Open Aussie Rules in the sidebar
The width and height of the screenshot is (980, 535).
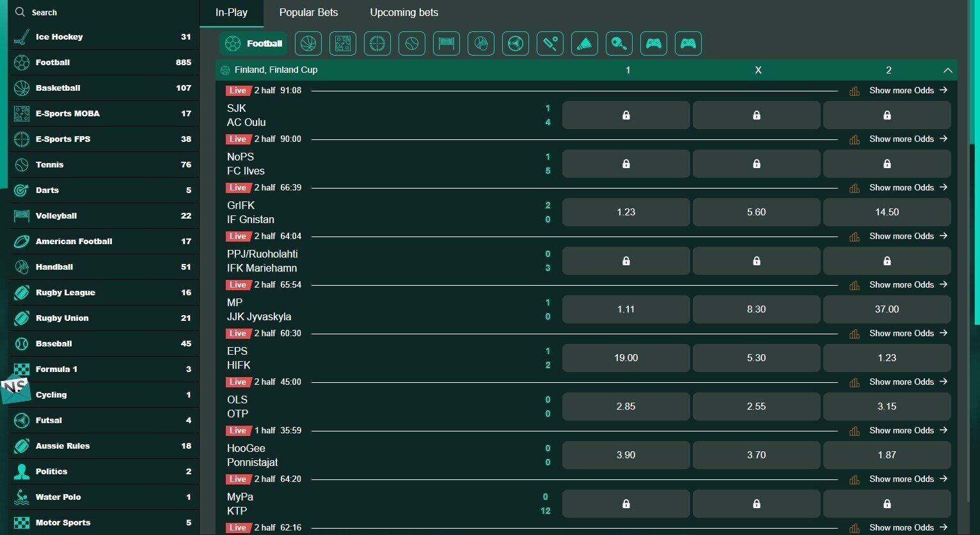103,446
